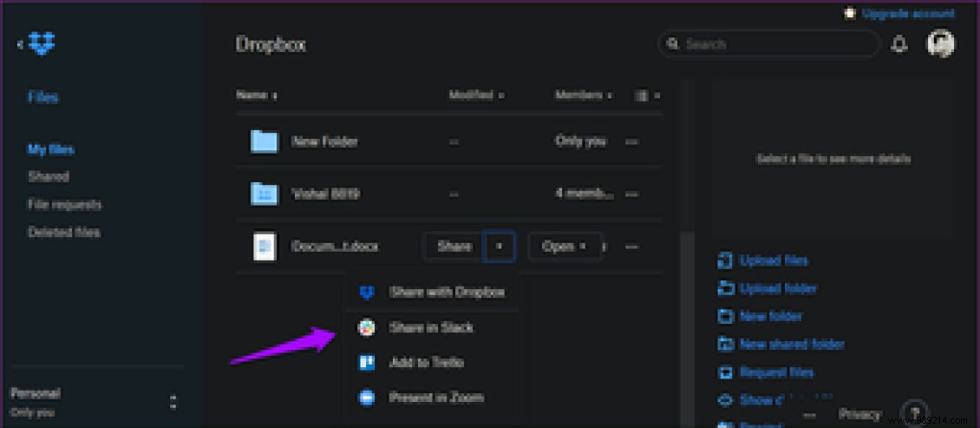Open the help question mark button
Image resolution: width=980 pixels, height=428 pixels.
pyautogui.click(x=914, y=413)
